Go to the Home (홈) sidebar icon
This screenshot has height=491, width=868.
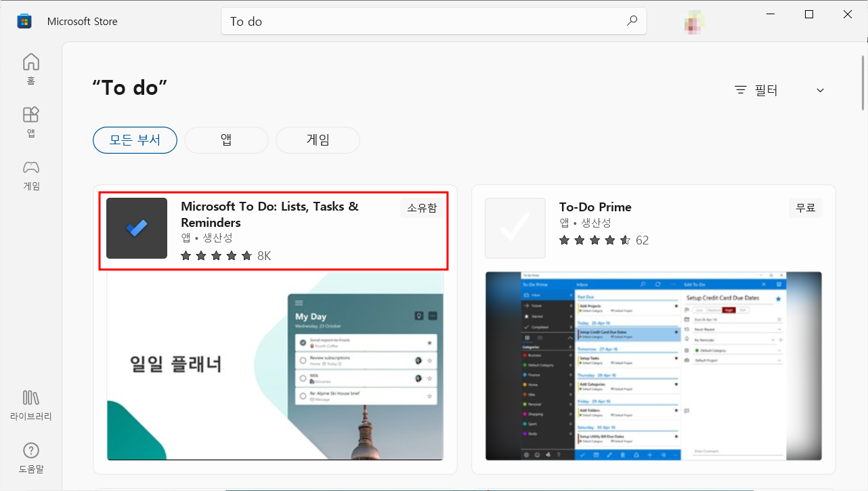tap(31, 69)
